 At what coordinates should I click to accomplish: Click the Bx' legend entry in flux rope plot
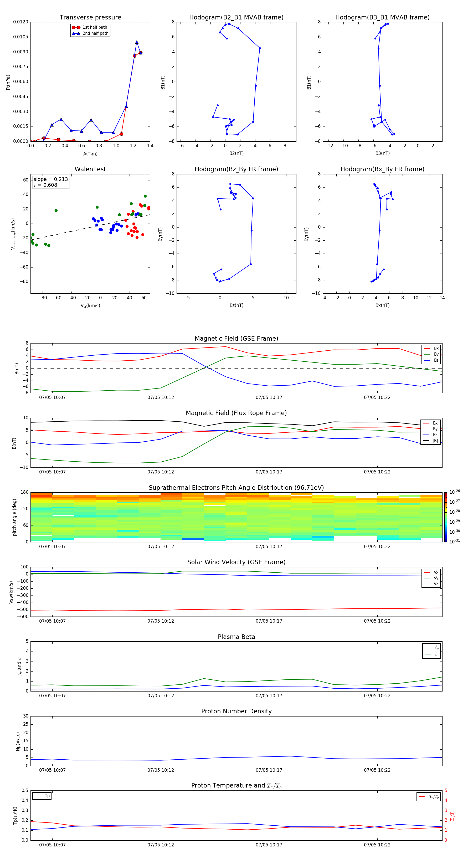431,423
